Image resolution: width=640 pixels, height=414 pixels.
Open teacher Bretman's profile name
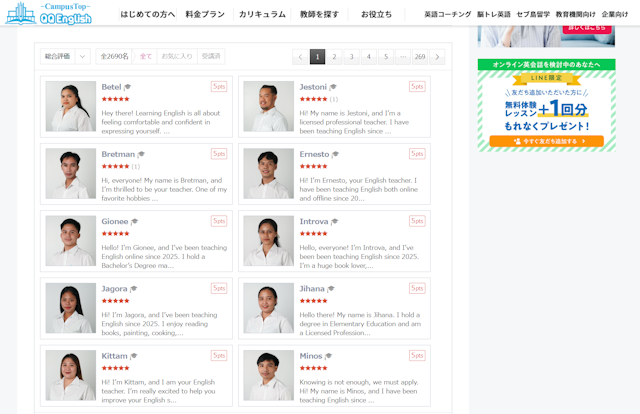point(118,154)
